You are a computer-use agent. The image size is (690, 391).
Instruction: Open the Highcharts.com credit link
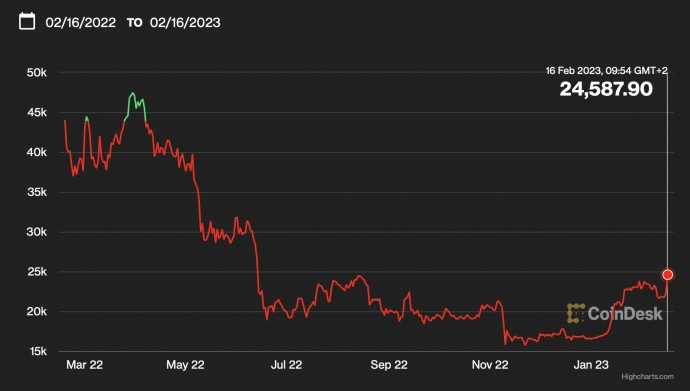(x=647, y=376)
